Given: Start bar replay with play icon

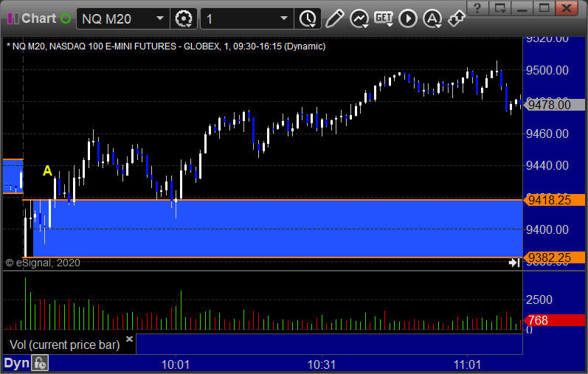Looking at the screenshot, I should coord(408,18).
